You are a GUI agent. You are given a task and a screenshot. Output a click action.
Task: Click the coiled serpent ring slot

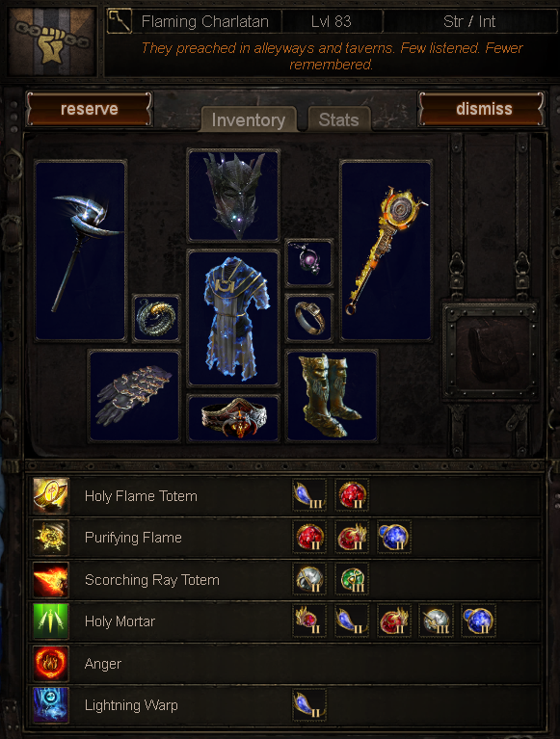[156, 318]
